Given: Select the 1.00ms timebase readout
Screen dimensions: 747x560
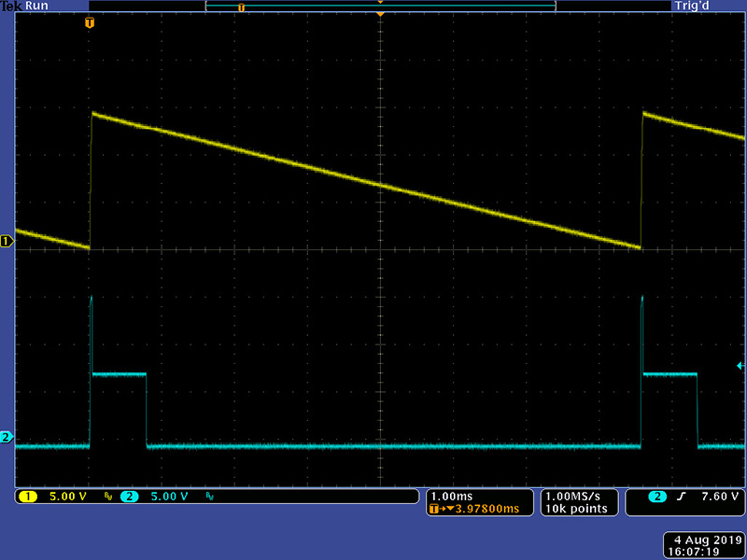Looking at the screenshot, I should pos(455,496).
